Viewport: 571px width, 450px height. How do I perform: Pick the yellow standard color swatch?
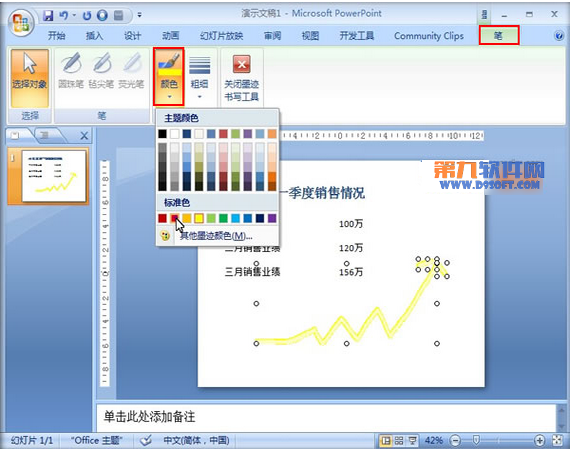click(199, 218)
